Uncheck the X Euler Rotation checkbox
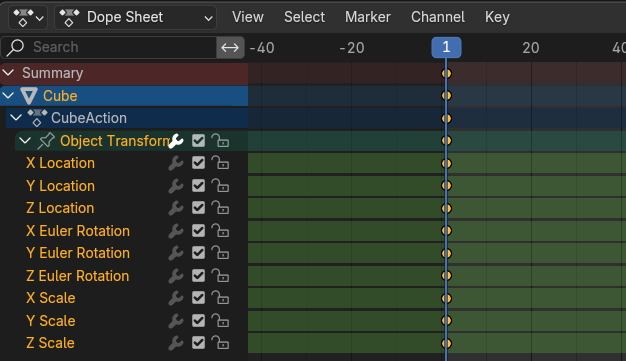 pos(198,231)
